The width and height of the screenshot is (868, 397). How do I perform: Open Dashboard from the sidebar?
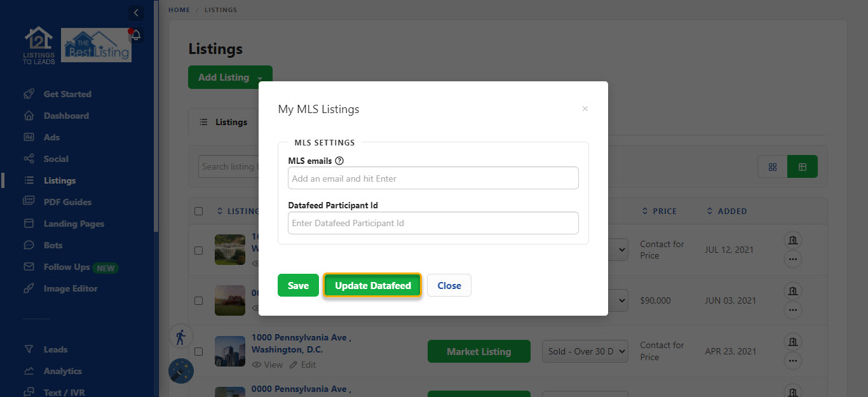click(x=66, y=116)
